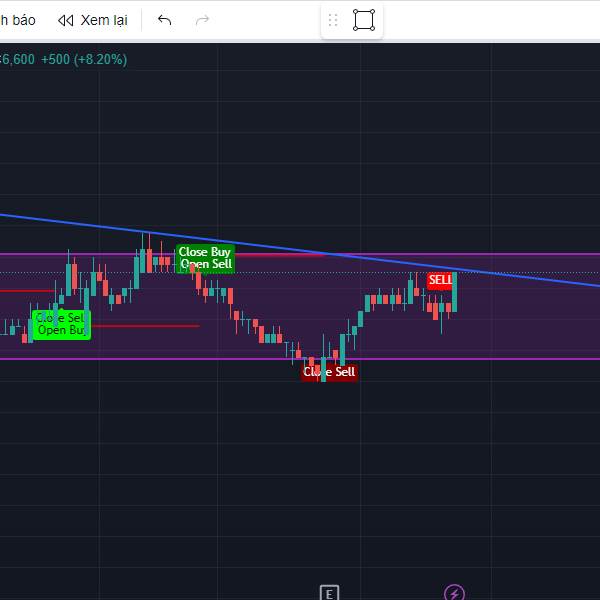Screen dimensions: 600x600
Task: Click the bright green Close Sell Open Buy label
Action: 62,324
